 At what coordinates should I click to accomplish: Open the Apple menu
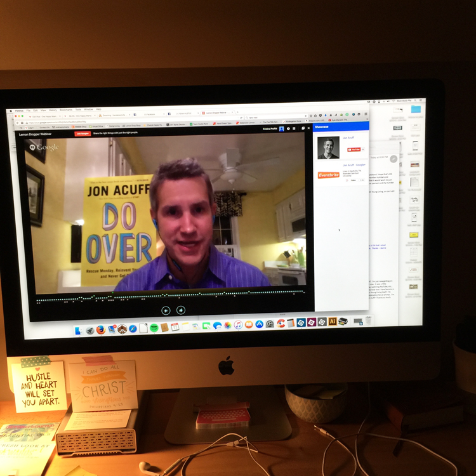tap(11, 111)
